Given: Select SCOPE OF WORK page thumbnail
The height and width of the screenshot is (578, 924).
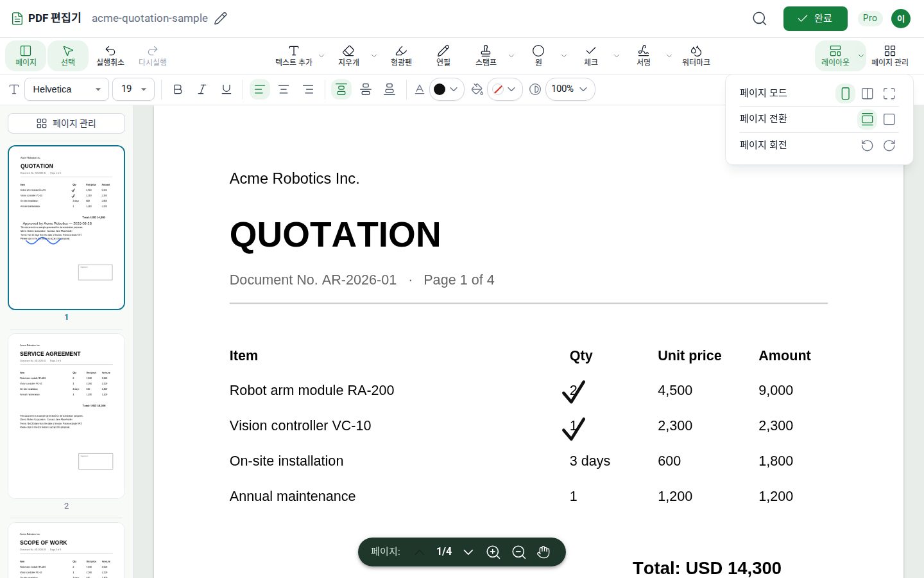Looking at the screenshot, I should pos(66,550).
